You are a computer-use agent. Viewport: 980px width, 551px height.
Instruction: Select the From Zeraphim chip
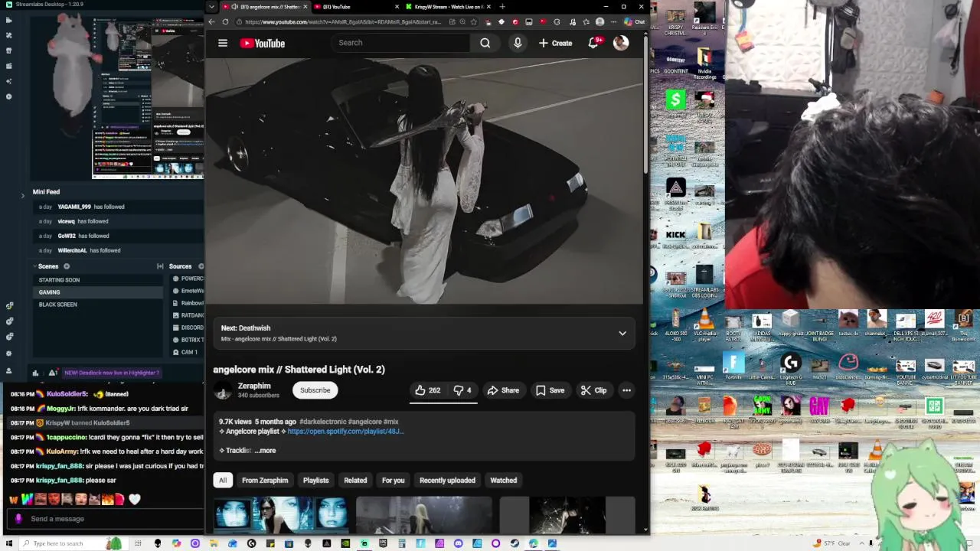[265, 481]
